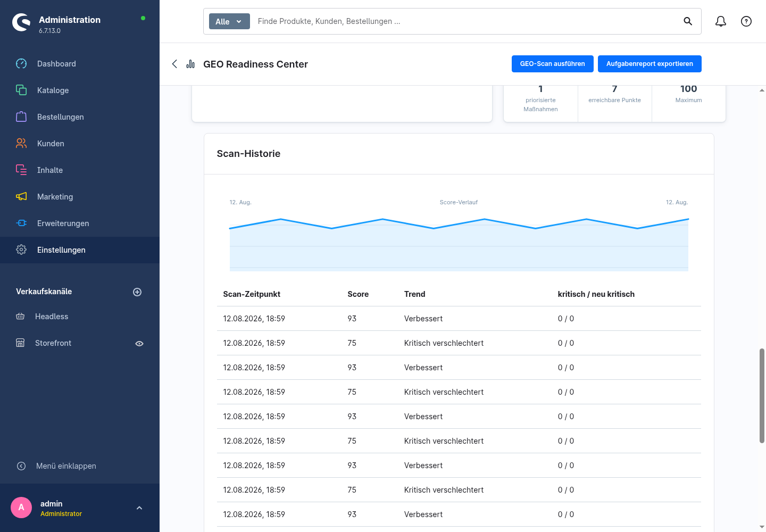Open Erweiterungen menu item
This screenshot has width=766, height=532.
click(80, 223)
